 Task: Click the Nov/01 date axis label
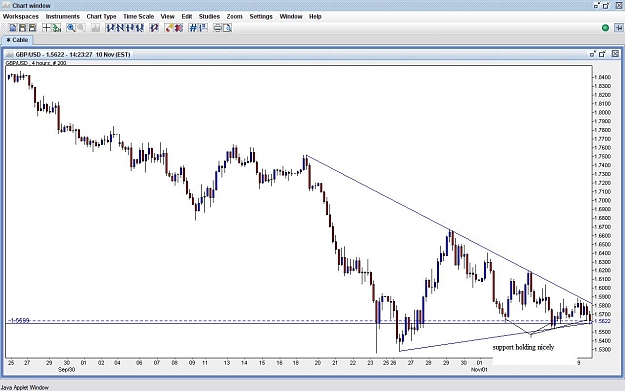(479, 369)
